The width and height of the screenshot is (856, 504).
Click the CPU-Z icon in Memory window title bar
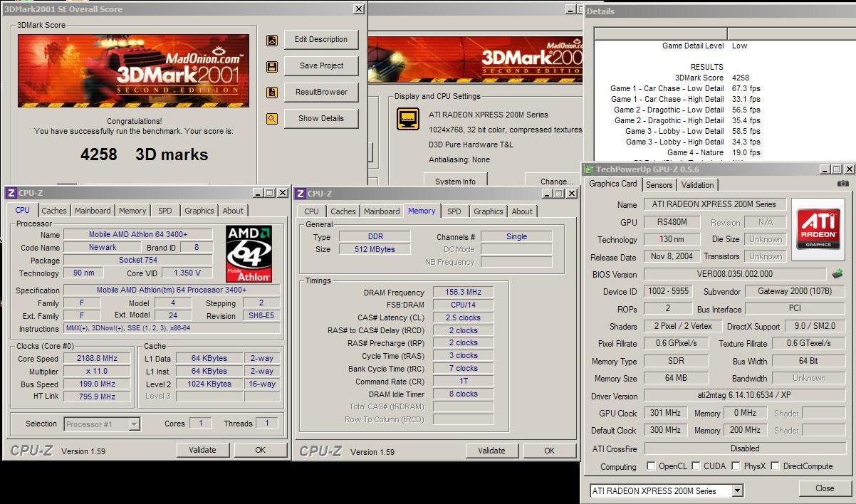coord(301,194)
